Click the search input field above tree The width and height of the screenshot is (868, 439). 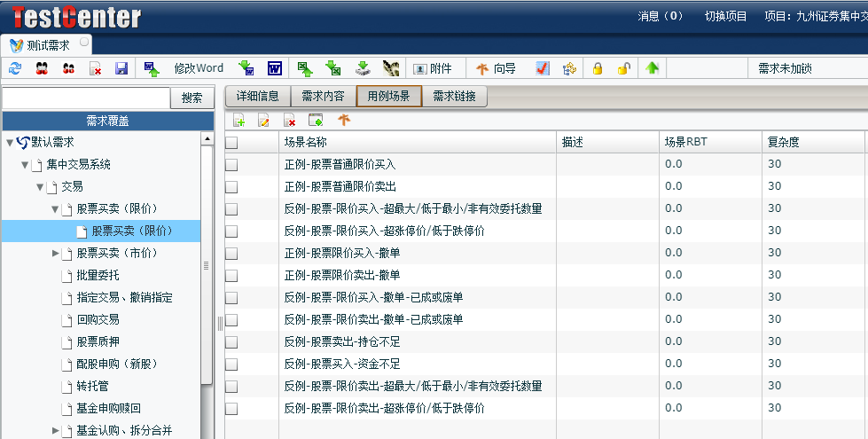pyautogui.click(x=85, y=98)
